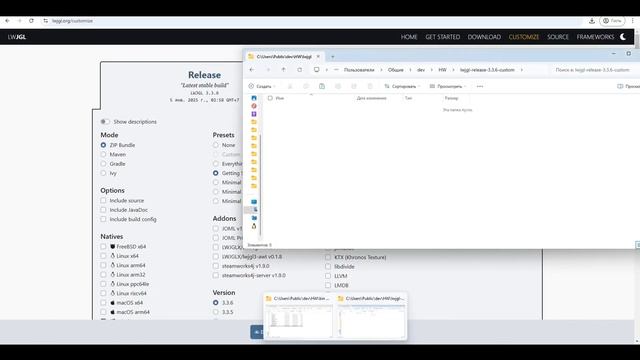This screenshot has height=360, width=640.
Task: Select version 3.3.5
Action: (x=216, y=312)
